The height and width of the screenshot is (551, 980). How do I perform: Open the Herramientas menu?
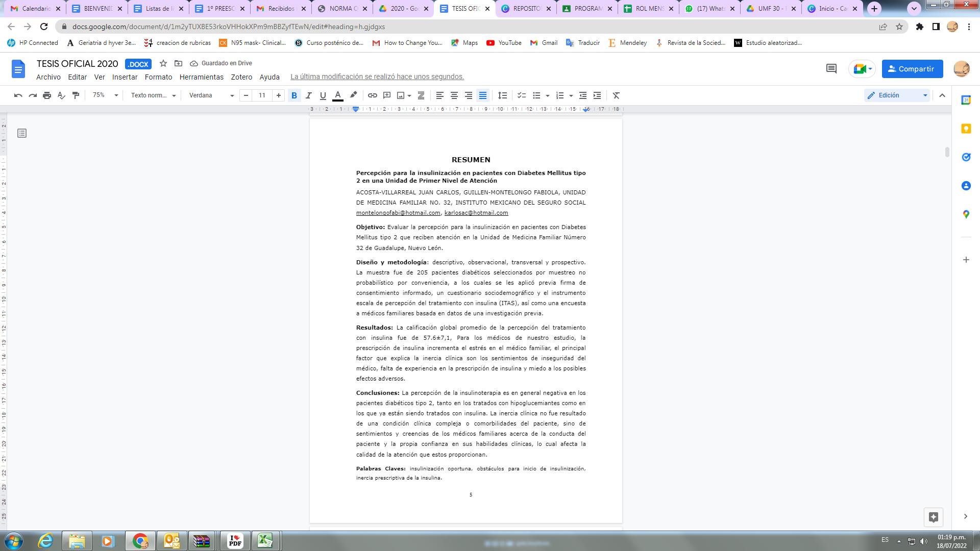click(202, 77)
